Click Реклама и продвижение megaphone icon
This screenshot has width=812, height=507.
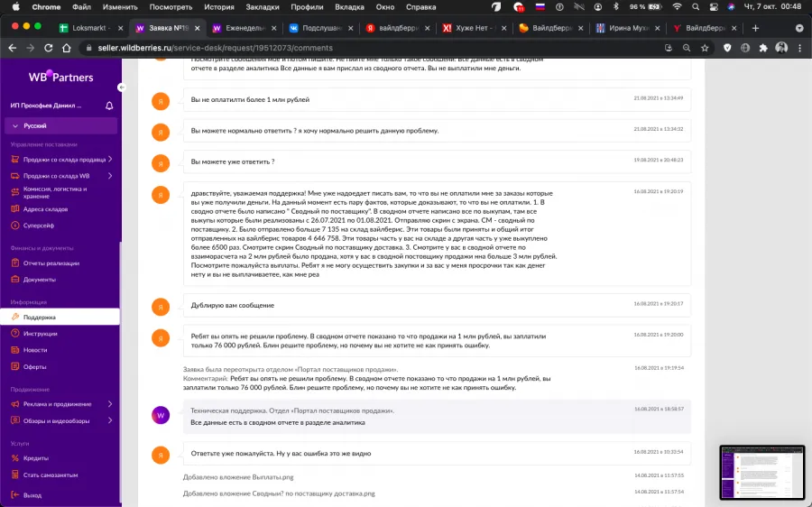pyautogui.click(x=15, y=404)
